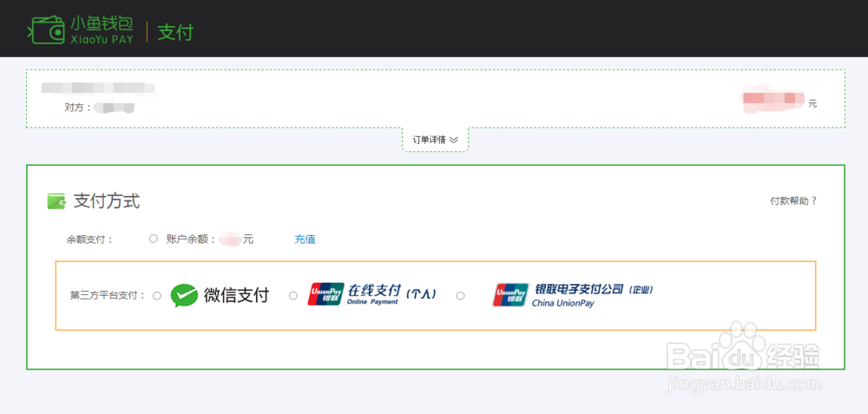Click the 支付方式 heading text
This screenshot has height=414, width=868.
(107, 201)
